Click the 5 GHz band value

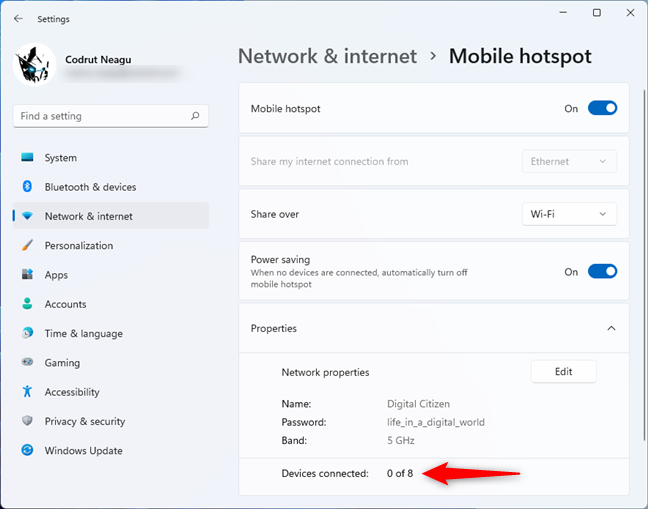400,440
